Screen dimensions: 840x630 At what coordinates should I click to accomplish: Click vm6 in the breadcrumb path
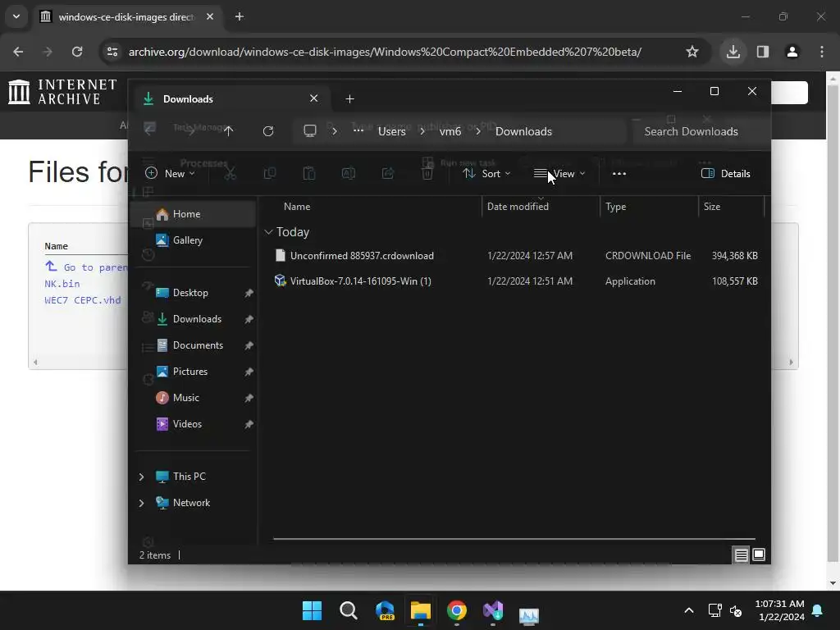(450, 131)
